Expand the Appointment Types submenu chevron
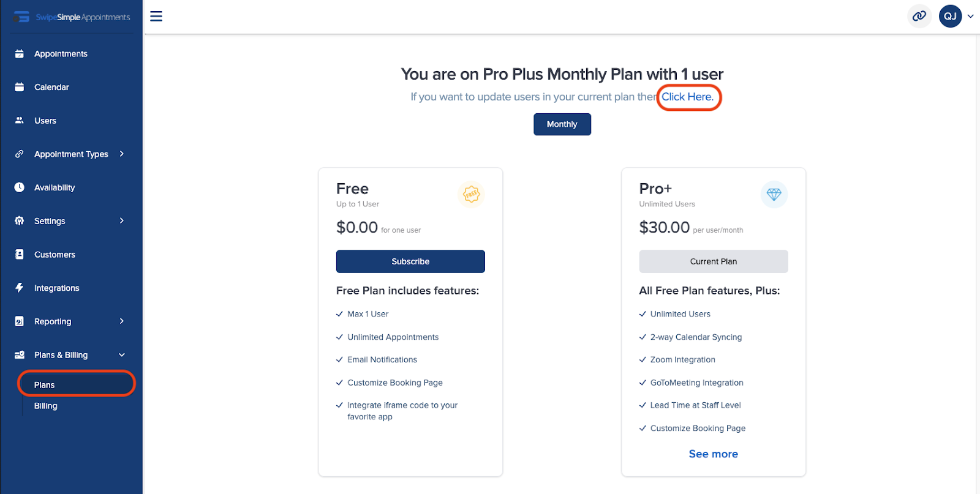This screenshot has width=980, height=494. 122,154
